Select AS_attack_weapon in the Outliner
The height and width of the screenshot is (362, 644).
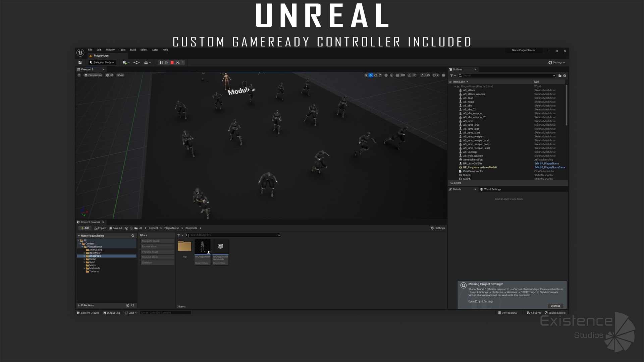474,94
